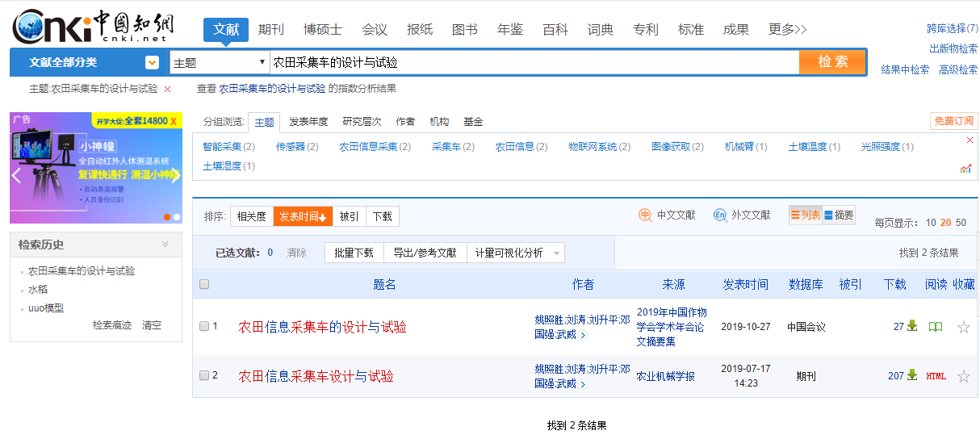This screenshot has width=980, height=435.
Task: Click the 清除 selected items link
Action: (297, 253)
